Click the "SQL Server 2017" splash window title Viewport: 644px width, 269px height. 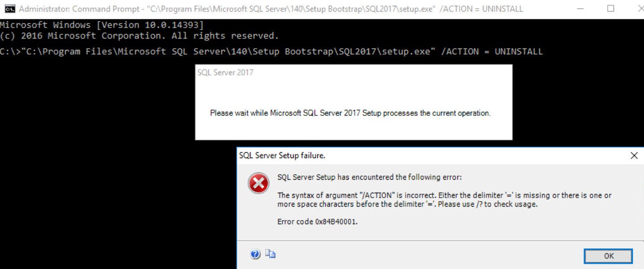click(x=225, y=72)
